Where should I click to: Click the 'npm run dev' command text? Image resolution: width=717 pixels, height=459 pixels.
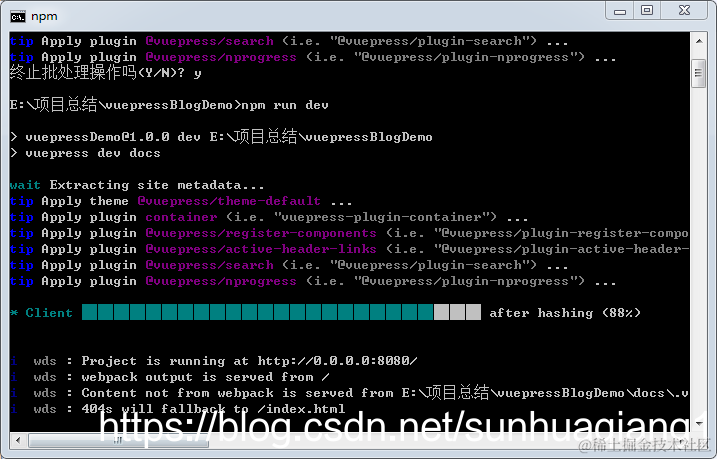point(285,105)
